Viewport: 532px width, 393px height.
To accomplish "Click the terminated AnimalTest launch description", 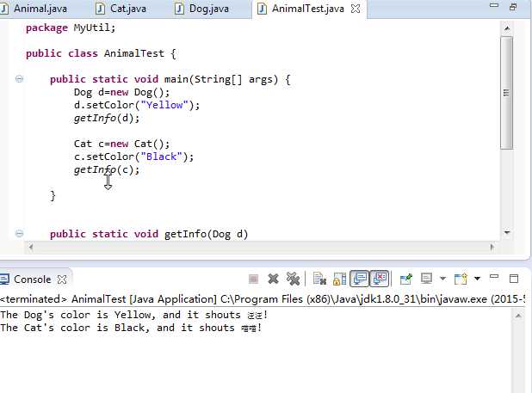I will click(263, 298).
